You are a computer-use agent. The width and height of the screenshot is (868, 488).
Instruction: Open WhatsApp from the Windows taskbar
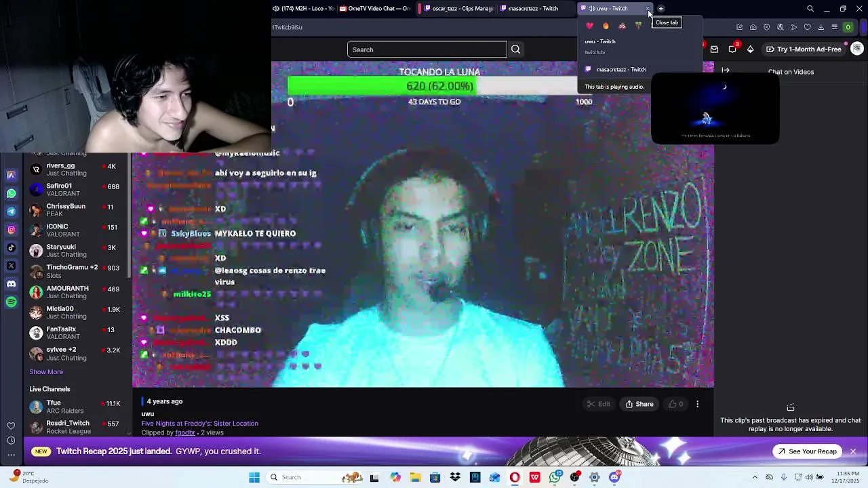pos(555,477)
